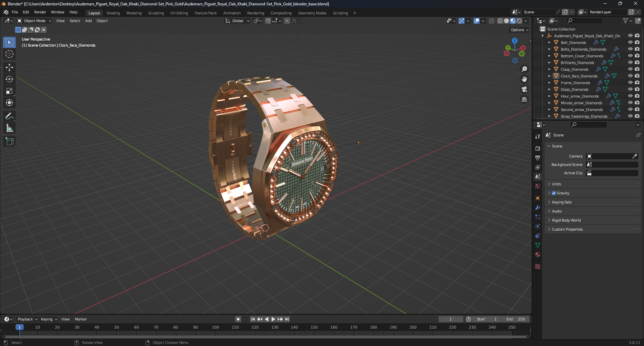Switch to the UV Editing workspace tab
This screenshot has width=644, height=346.
pos(179,13)
